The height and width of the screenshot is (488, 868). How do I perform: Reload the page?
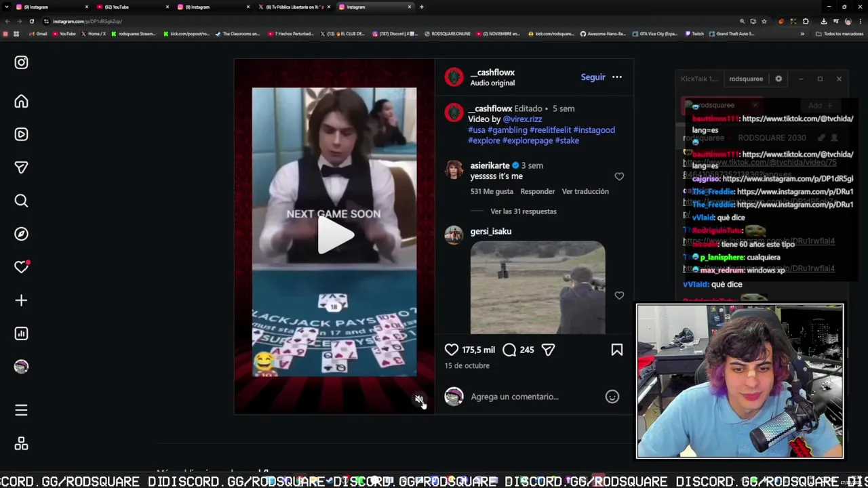(31, 21)
